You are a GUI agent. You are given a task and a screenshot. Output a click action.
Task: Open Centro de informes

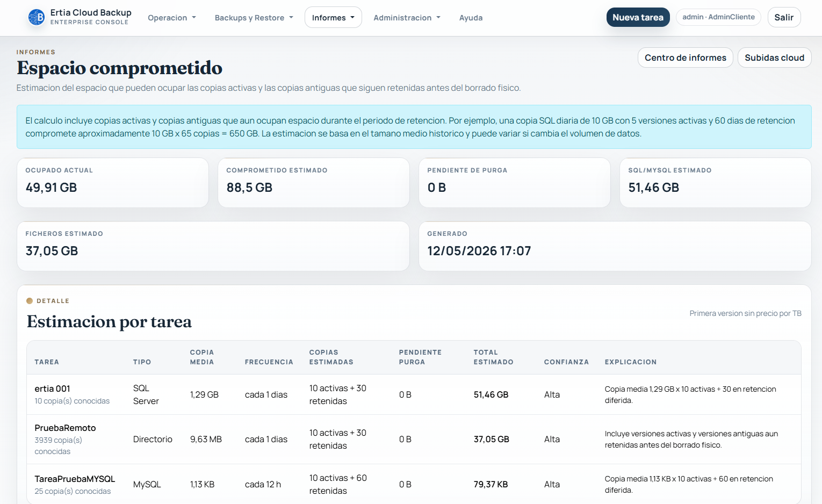pyautogui.click(x=685, y=57)
